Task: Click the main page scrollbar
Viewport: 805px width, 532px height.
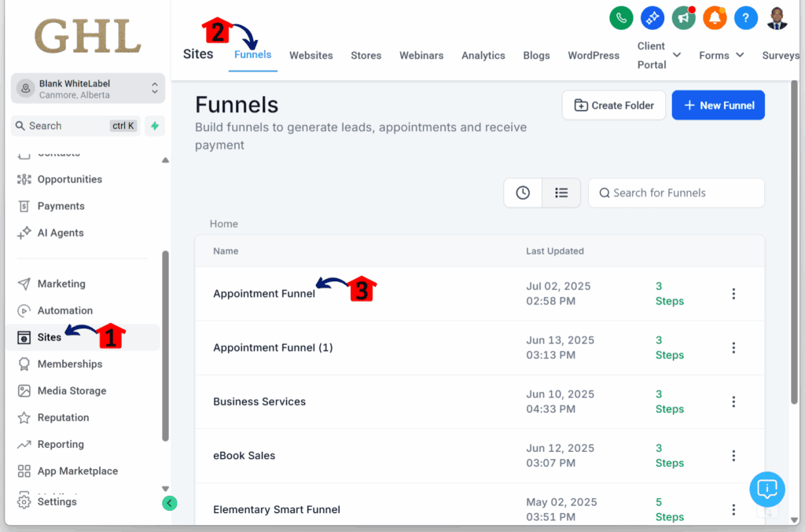Action: 794,241
